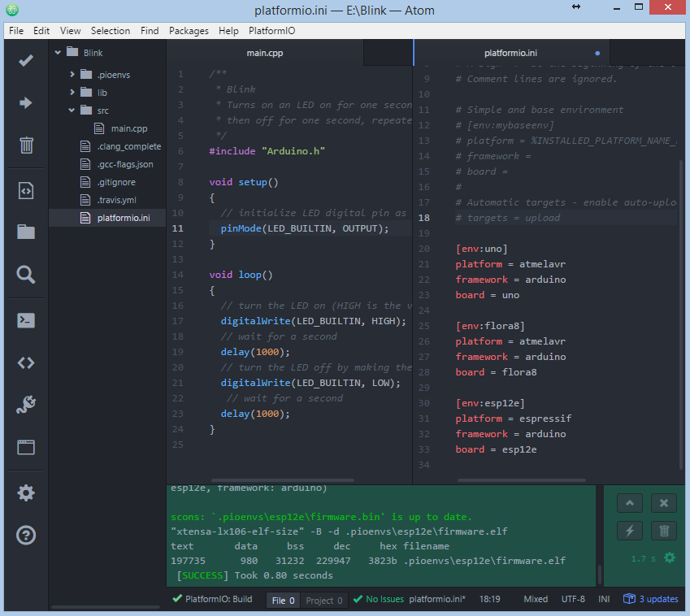
Task: Click the platformio.ini* filename in status bar
Action: click(x=437, y=599)
